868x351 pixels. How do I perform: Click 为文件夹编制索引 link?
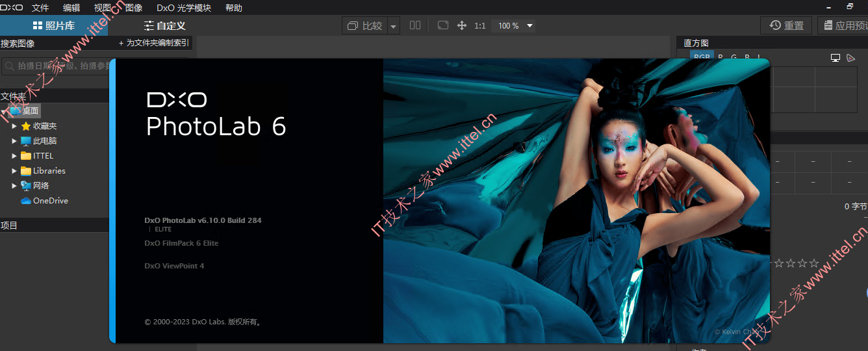tap(154, 43)
